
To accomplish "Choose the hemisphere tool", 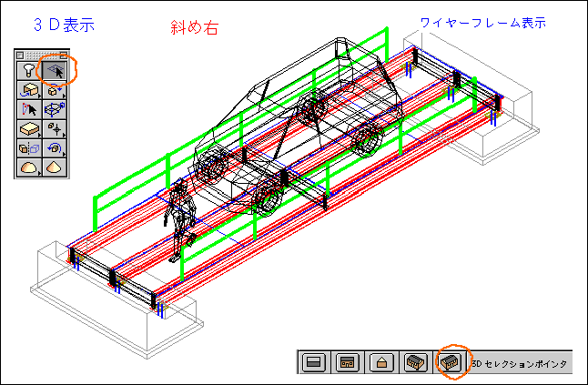I will 29,167.
